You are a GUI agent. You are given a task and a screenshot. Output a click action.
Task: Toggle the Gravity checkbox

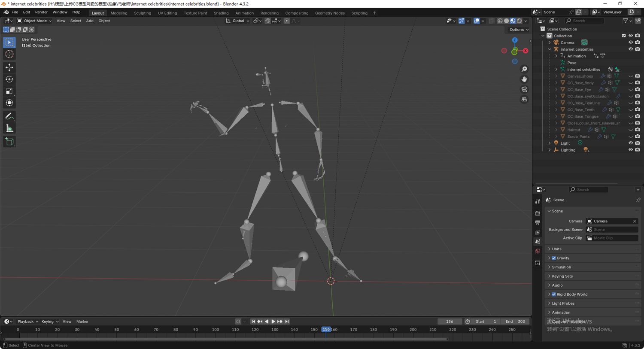click(554, 258)
